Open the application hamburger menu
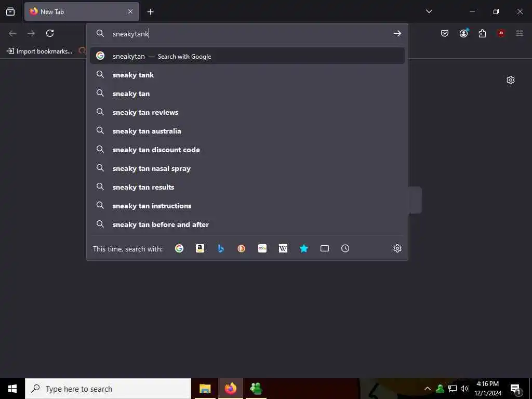532x399 pixels. click(x=520, y=33)
